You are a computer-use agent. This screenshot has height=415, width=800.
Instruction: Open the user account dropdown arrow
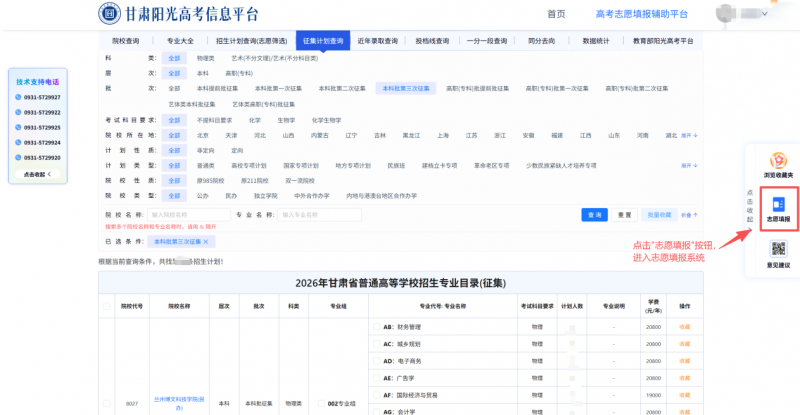(764, 14)
